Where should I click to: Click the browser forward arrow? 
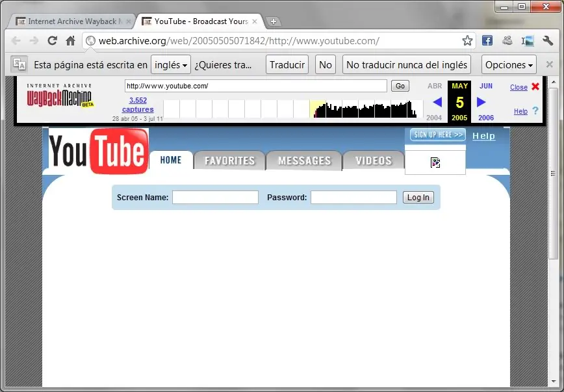34,41
